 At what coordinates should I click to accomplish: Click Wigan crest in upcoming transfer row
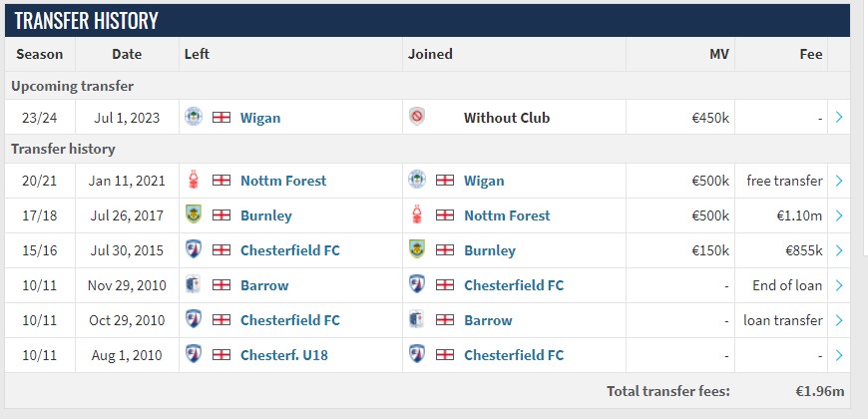click(194, 117)
